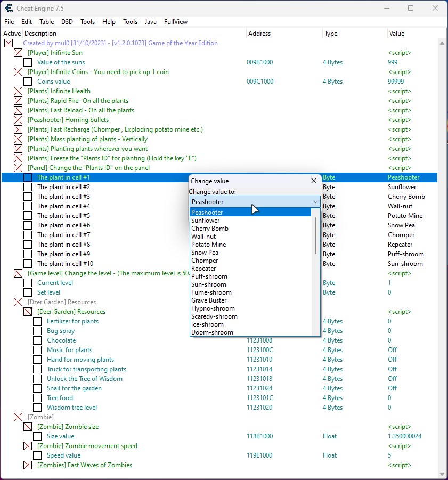Choose Doom-shroom in the plant list

tap(212, 332)
